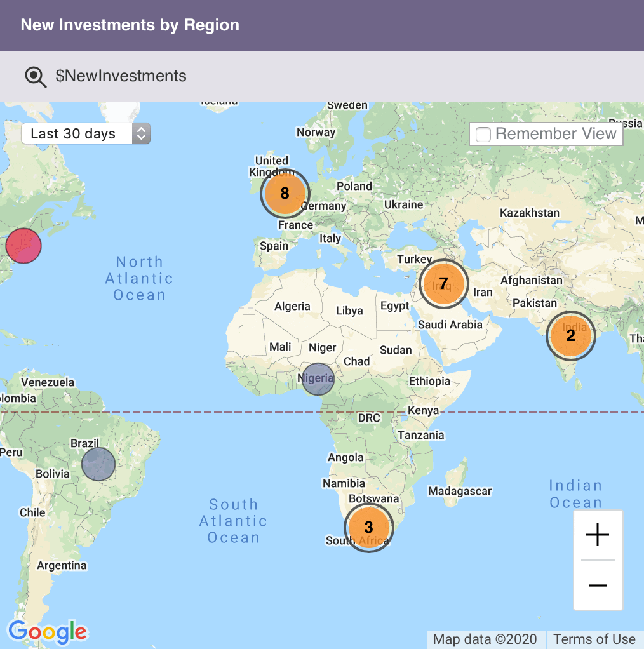Click the New Investments by Region title
This screenshot has height=649, width=644.
click(x=130, y=25)
